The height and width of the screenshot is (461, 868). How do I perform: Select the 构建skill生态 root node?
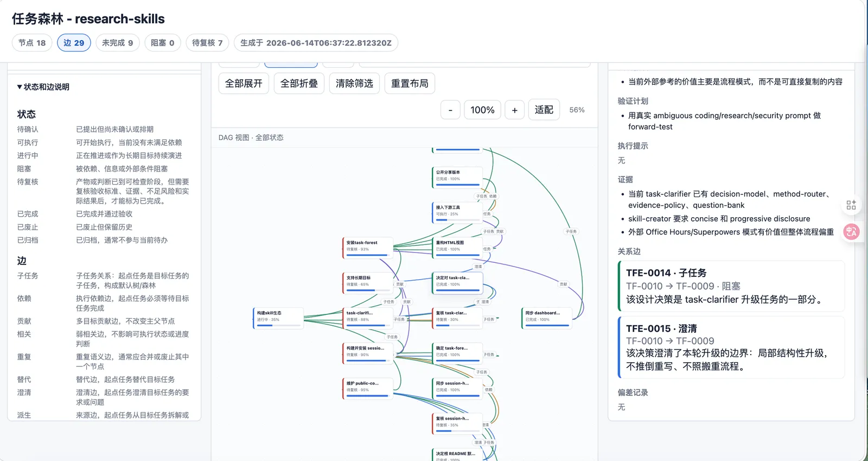pos(278,318)
